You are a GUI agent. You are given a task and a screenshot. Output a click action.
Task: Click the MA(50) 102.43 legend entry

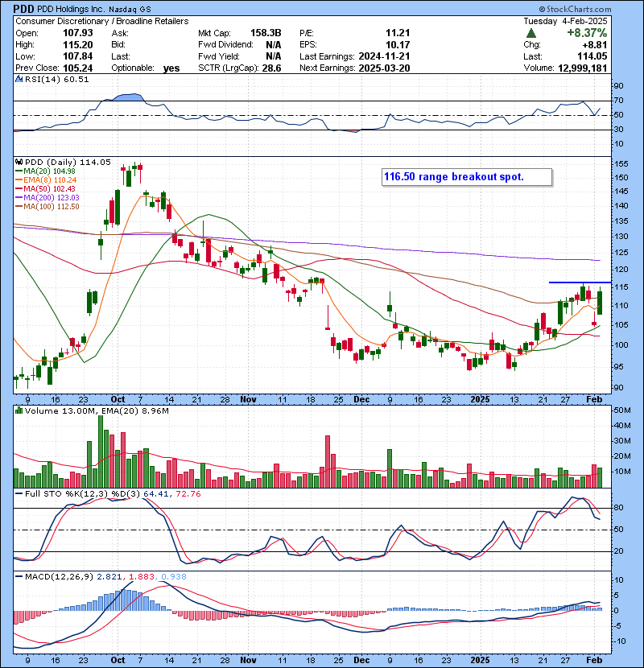coord(46,188)
